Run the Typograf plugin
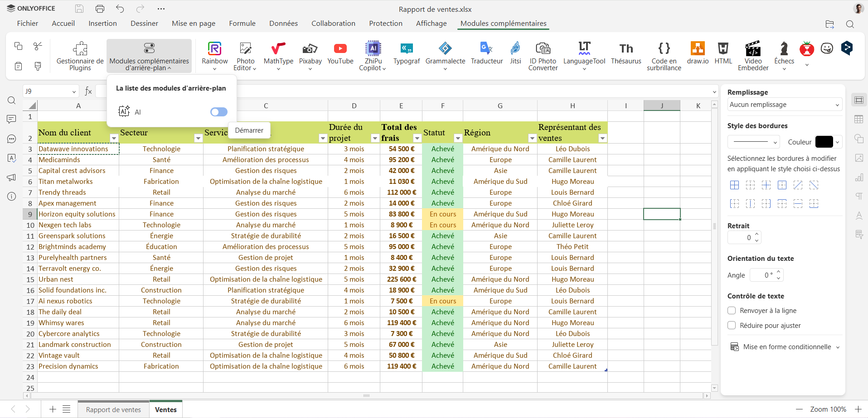This screenshot has height=418, width=868. [x=407, y=52]
